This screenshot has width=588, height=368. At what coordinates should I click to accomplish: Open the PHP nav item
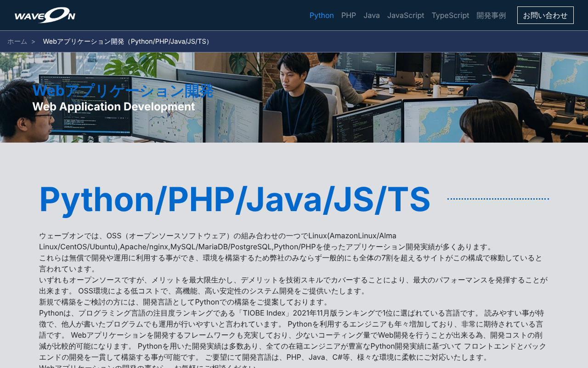click(x=349, y=15)
